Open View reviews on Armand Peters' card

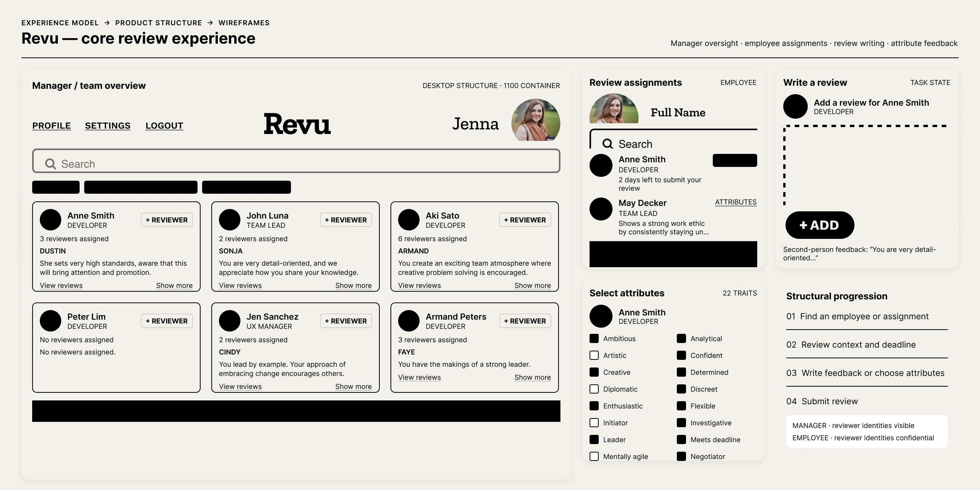click(x=420, y=377)
